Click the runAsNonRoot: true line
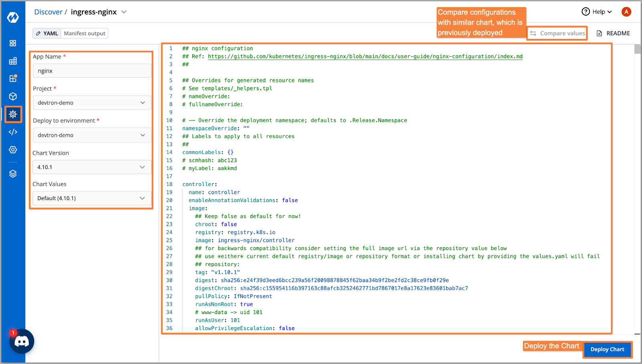Screen dimensions: 642x364 224,304
